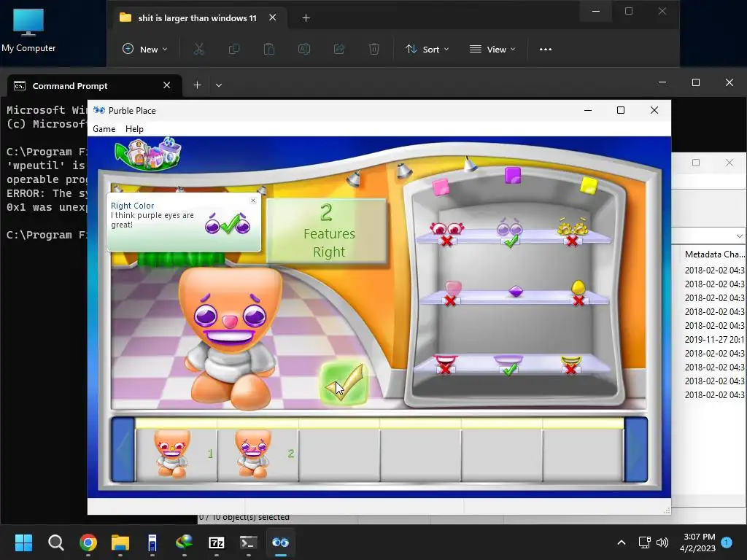The image size is (747, 560).
Task: Open the Help menu
Action: pos(134,129)
